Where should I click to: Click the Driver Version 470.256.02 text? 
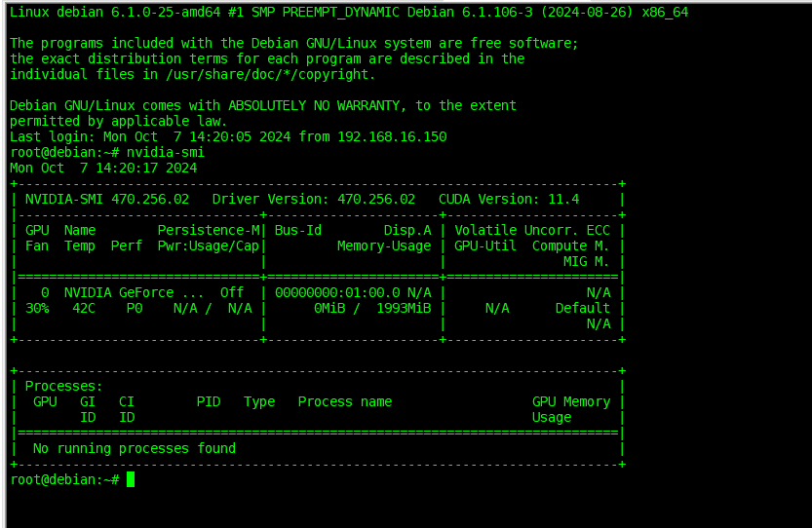[x=313, y=199]
